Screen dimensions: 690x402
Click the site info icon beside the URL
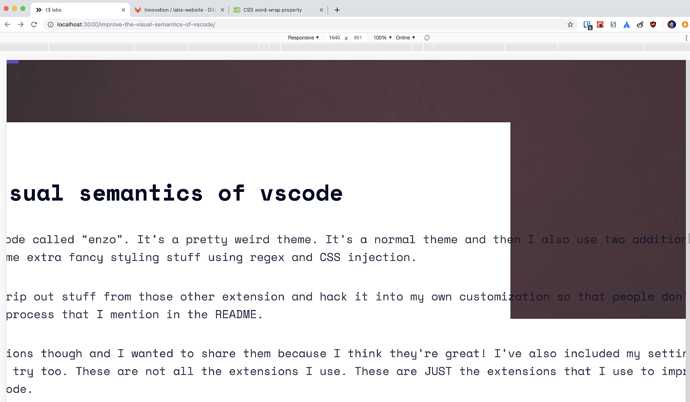pyautogui.click(x=50, y=24)
